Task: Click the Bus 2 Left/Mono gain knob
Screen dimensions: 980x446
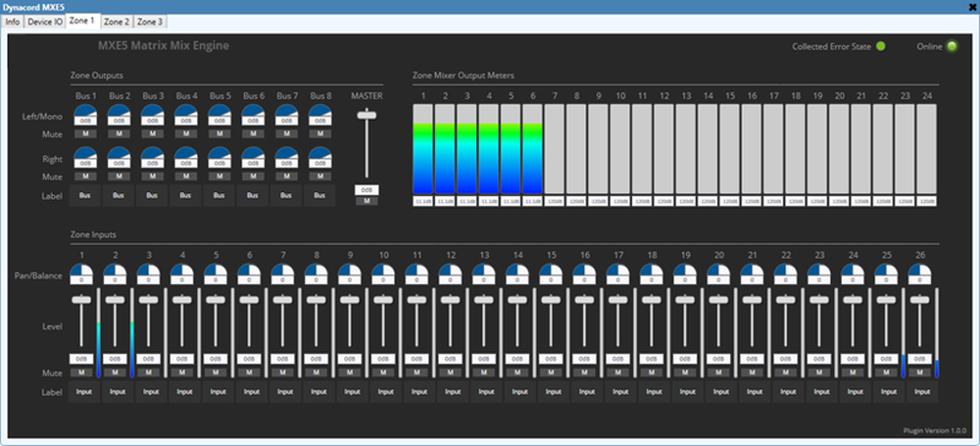Action: (x=119, y=111)
